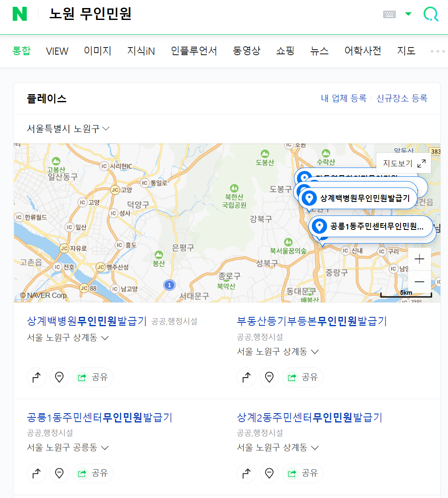Expand the 서울특별시 노원구 region dropdown
This screenshot has width=448, height=498.
[68, 129]
